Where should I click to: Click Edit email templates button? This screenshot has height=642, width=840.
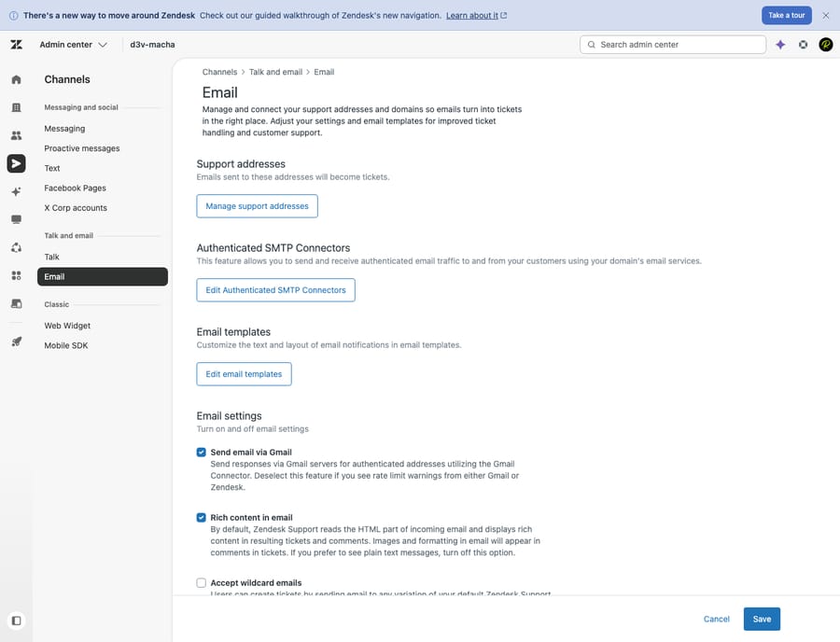pyautogui.click(x=244, y=374)
